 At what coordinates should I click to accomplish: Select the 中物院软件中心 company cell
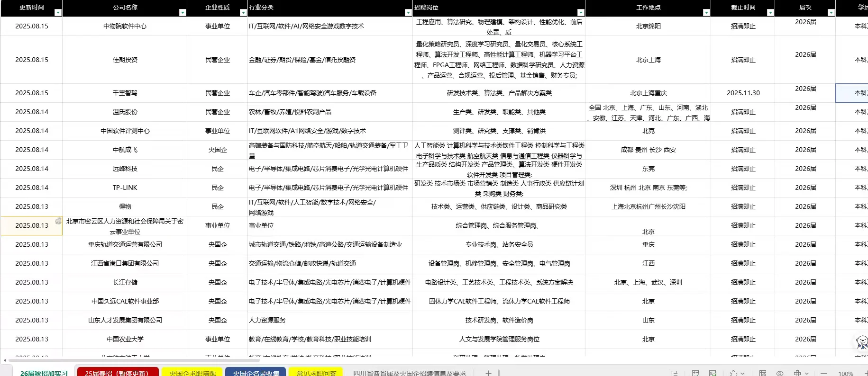click(x=125, y=27)
